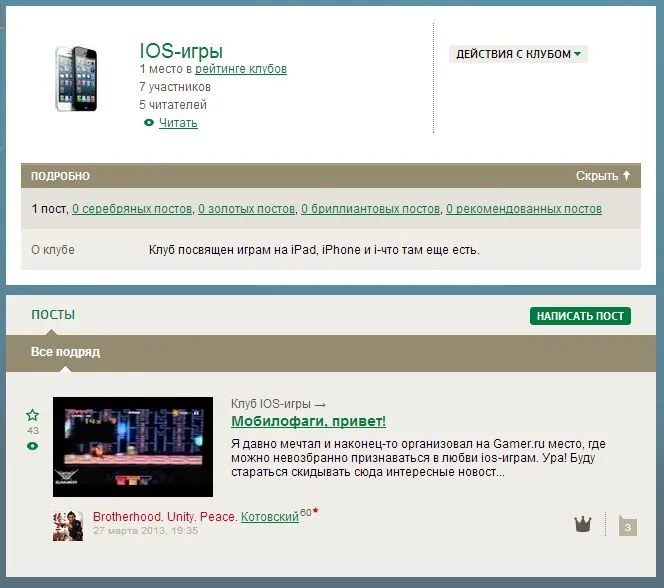Open the post's game screenshot thumbnail

(133, 447)
